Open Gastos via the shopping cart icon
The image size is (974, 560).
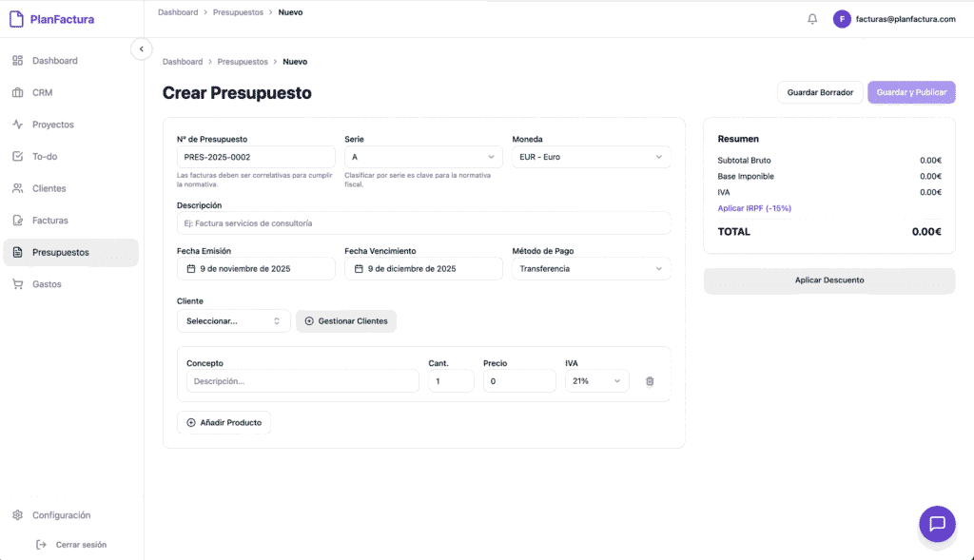18,283
